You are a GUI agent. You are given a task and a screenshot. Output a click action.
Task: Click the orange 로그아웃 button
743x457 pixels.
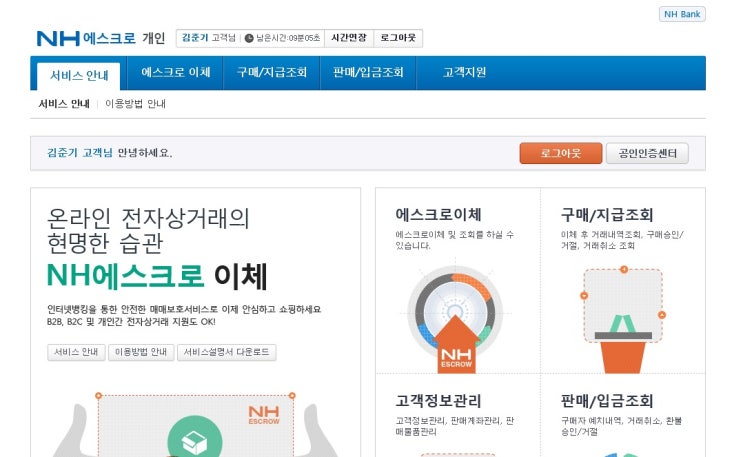point(561,153)
